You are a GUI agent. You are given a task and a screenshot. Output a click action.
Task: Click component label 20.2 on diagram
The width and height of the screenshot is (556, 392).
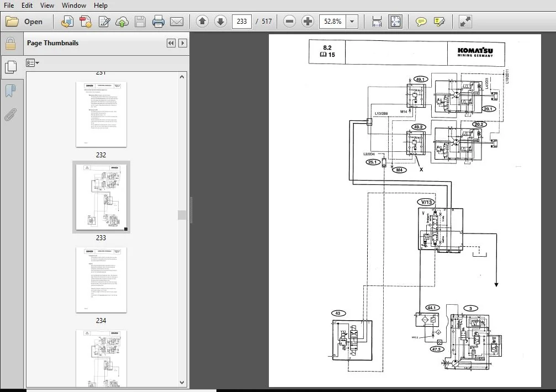479,124
